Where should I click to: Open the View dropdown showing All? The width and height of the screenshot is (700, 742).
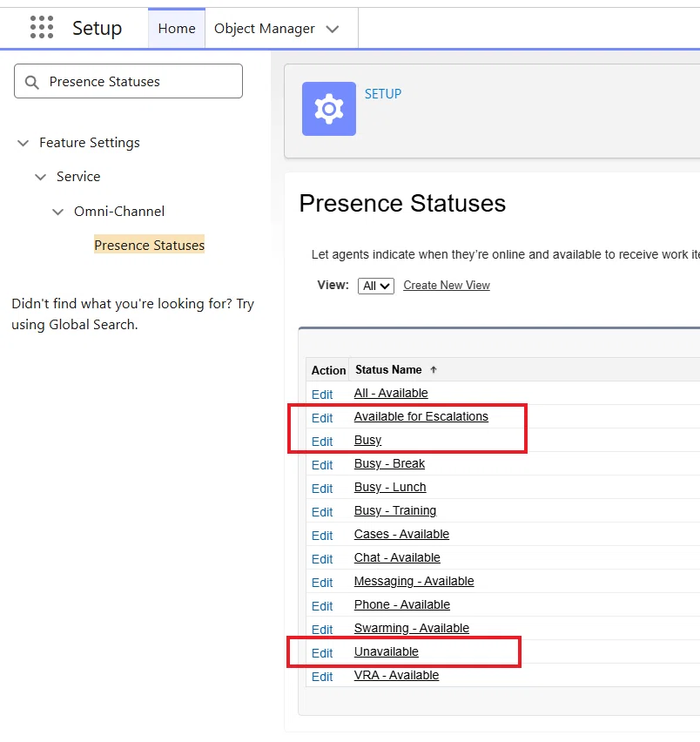point(376,286)
